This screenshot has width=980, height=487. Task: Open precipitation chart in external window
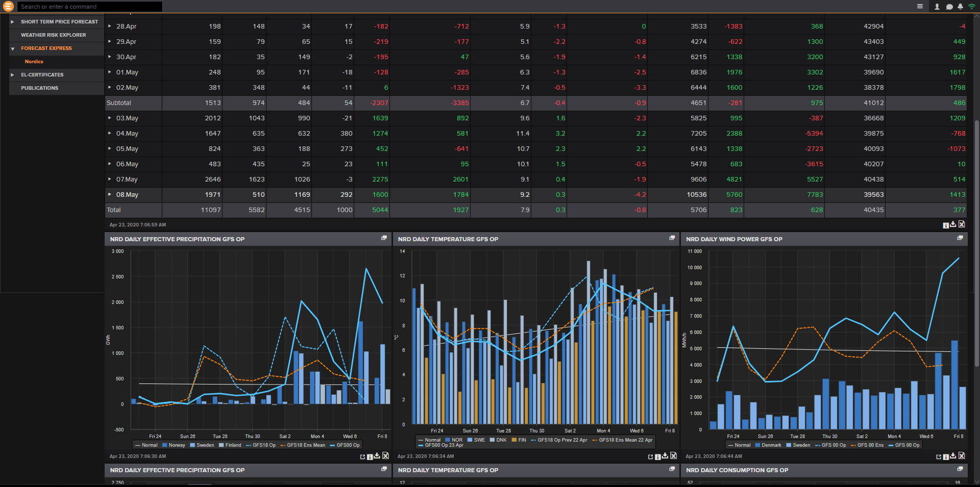362,456
